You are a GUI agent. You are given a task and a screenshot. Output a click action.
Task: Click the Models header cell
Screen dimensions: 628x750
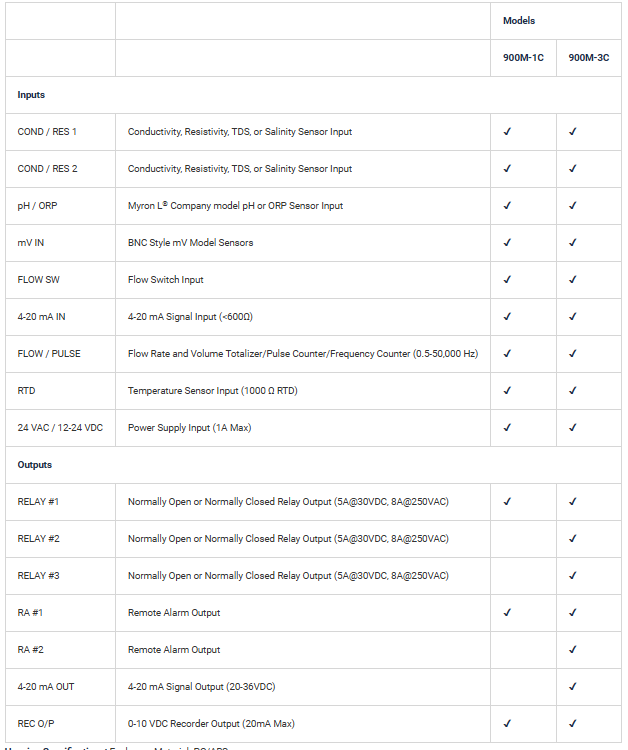click(518, 21)
